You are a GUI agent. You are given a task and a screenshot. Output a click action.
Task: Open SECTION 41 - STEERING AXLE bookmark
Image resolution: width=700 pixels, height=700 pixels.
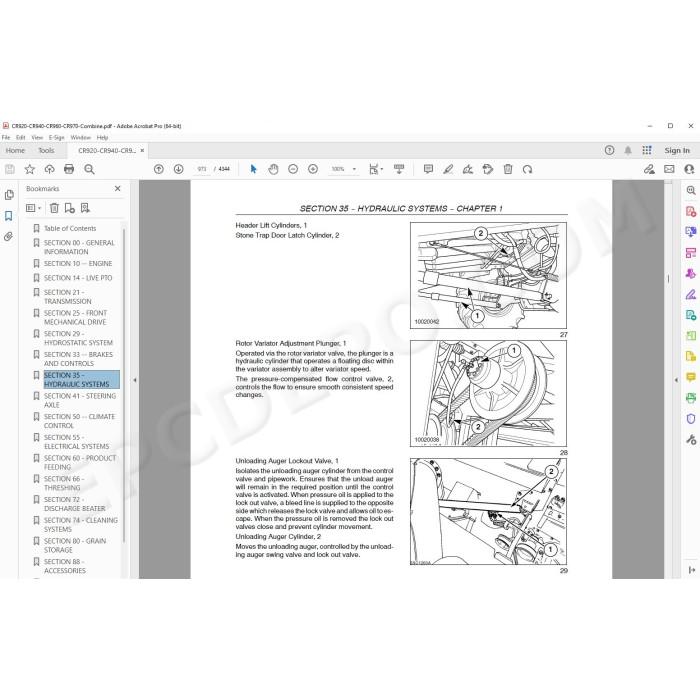(x=79, y=400)
